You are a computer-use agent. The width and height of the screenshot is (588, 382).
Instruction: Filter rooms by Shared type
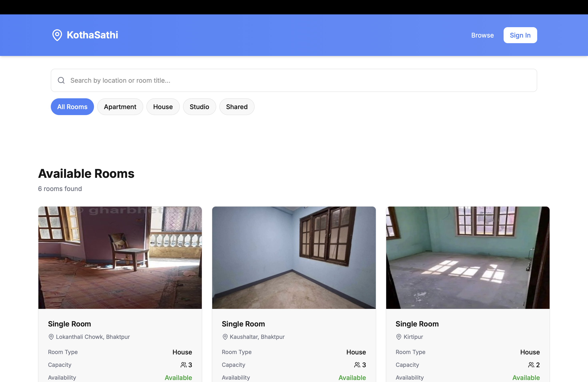[x=237, y=107]
